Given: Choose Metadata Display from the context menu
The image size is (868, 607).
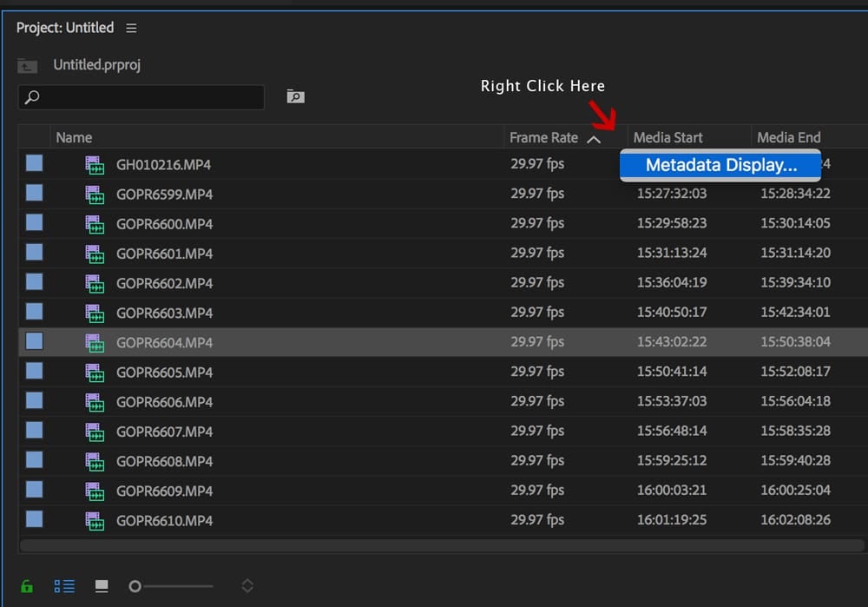Looking at the screenshot, I should [720, 164].
